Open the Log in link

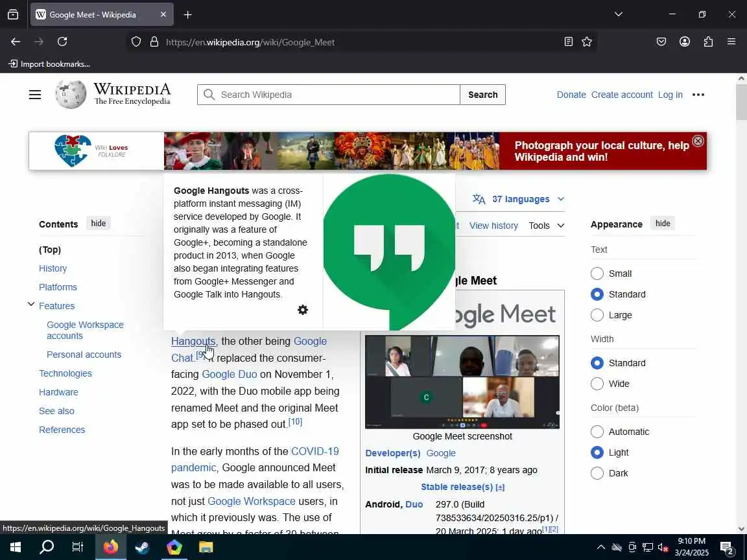670,95
